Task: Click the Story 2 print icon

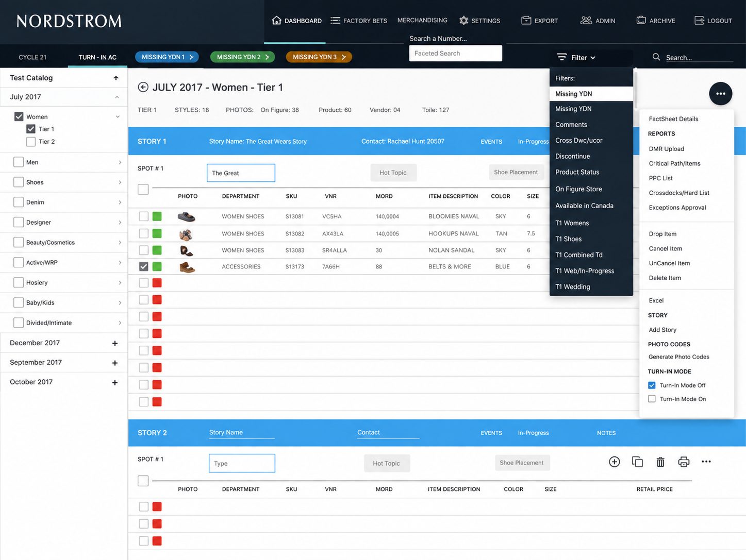Action: [684, 462]
